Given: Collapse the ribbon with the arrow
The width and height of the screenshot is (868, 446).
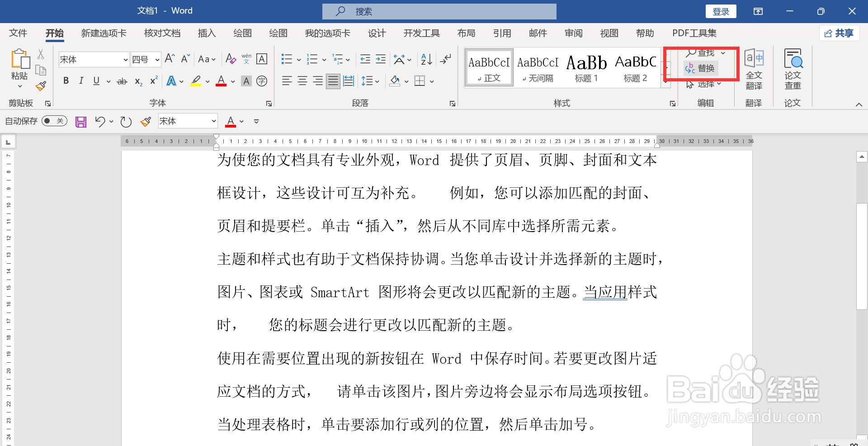Looking at the screenshot, I should [x=859, y=104].
